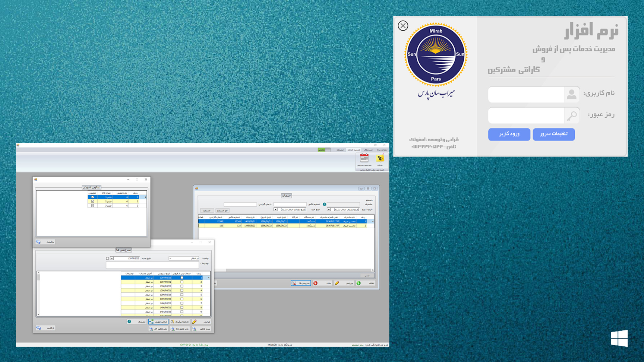This screenshot has height=362, width=644.
Task: Focus شماره فاکتور field in خدمات window
Action: tap(290, 204)
